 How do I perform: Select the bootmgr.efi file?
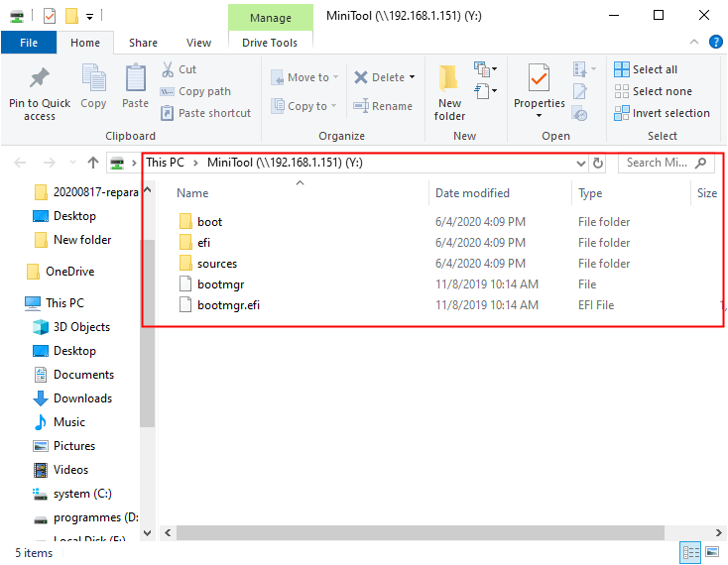(x=219, y=305)
